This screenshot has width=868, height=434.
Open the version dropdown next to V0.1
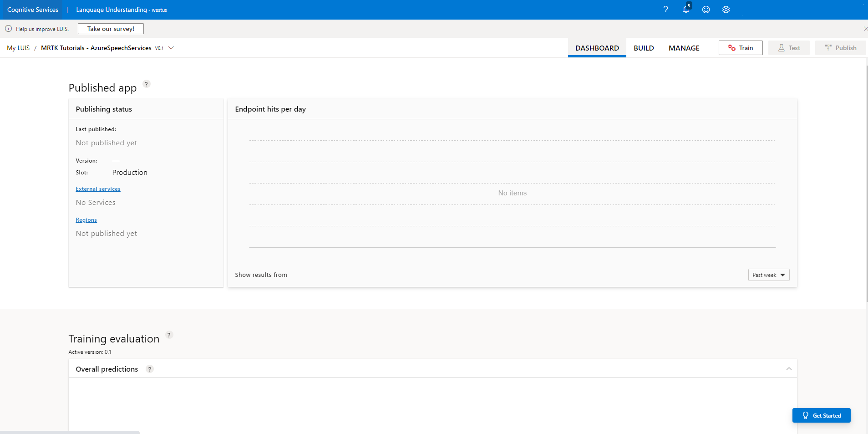pyautogui.click(x=171, y=47)
